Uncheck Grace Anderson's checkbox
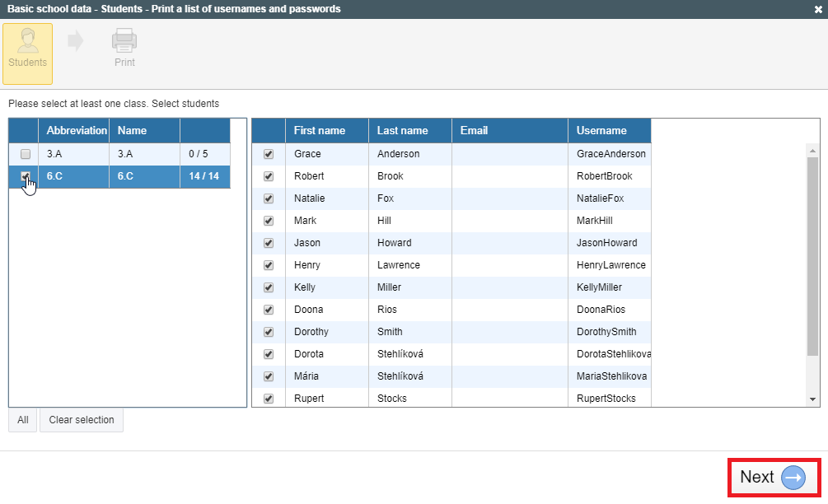Image resolution: width=828 pixels, height=504 pixels. (269, 154)
